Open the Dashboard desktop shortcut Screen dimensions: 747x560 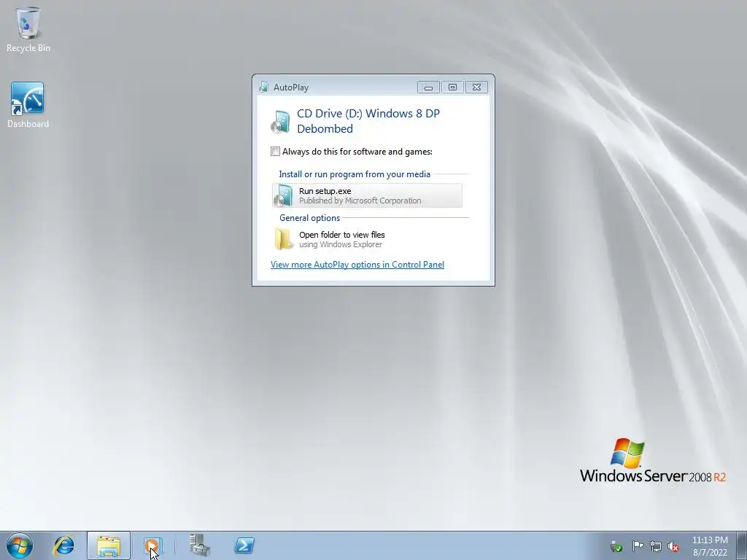(28, 105)
